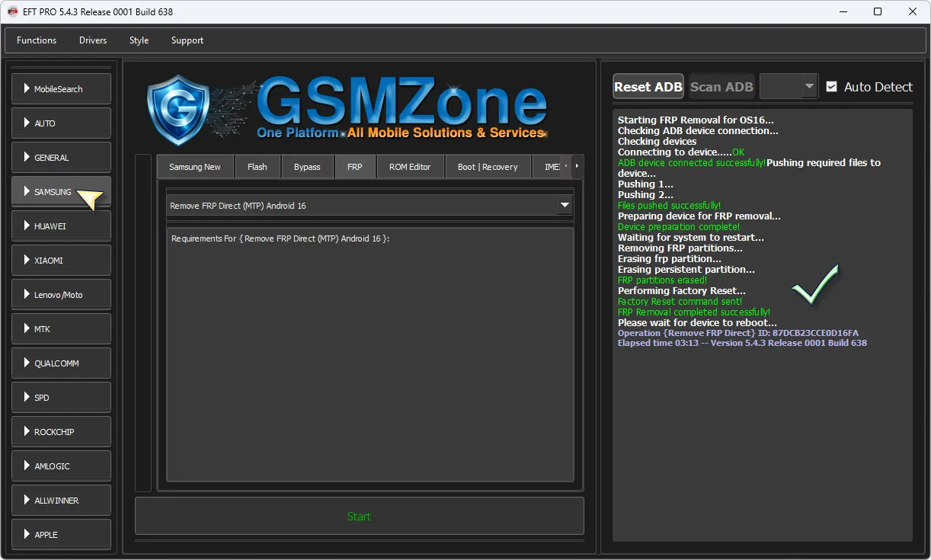Click the green Start button

tap(359, 517)
